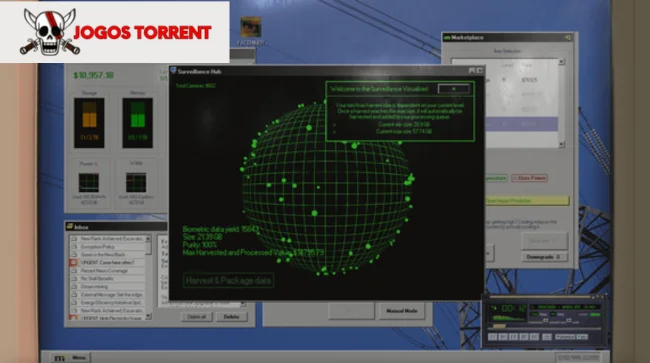
Task: Click the Inbox message pane down arrow
Action: [x=243, y=305]
